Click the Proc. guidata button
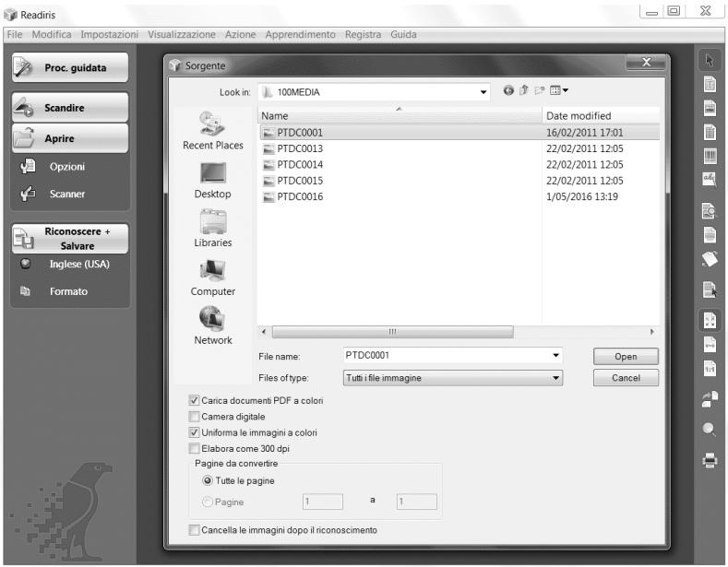Image resolution: width=728 pixels, height=567 pixels. point(70,67)
